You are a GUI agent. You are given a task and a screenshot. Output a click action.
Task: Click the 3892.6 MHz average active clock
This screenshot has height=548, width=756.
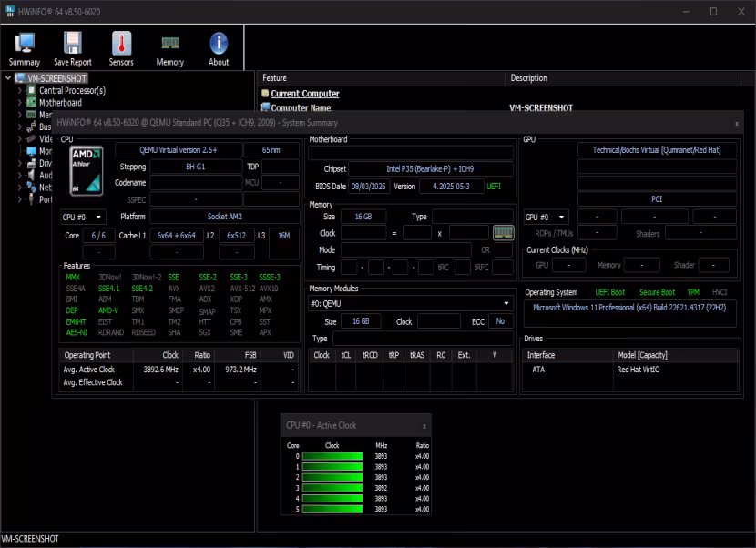point(160,370)
